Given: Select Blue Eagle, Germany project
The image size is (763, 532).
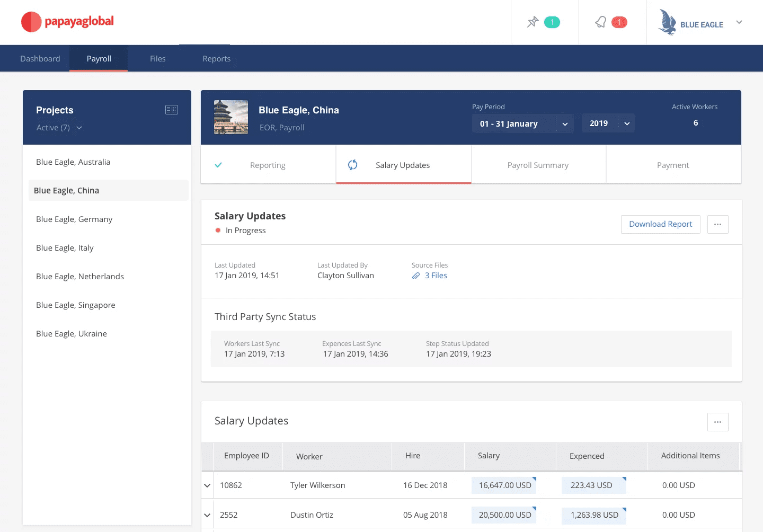Looking at the screenshot, I should click(x=74, y=219).
